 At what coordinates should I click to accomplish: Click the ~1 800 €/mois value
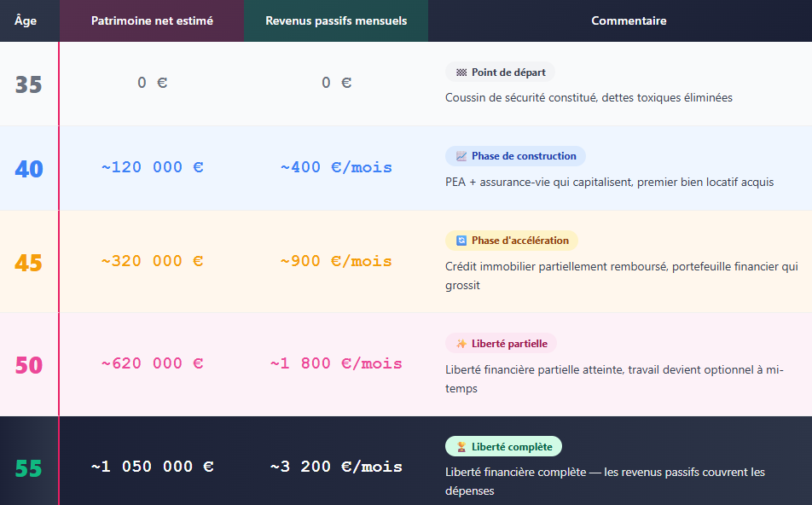pyautogui.click(x=336, y=363)
